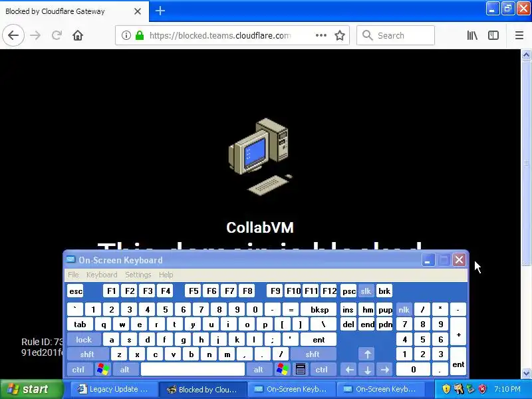532x399 pixels.
Task: Click the red shield security alert tray icon
Action: 482,389
